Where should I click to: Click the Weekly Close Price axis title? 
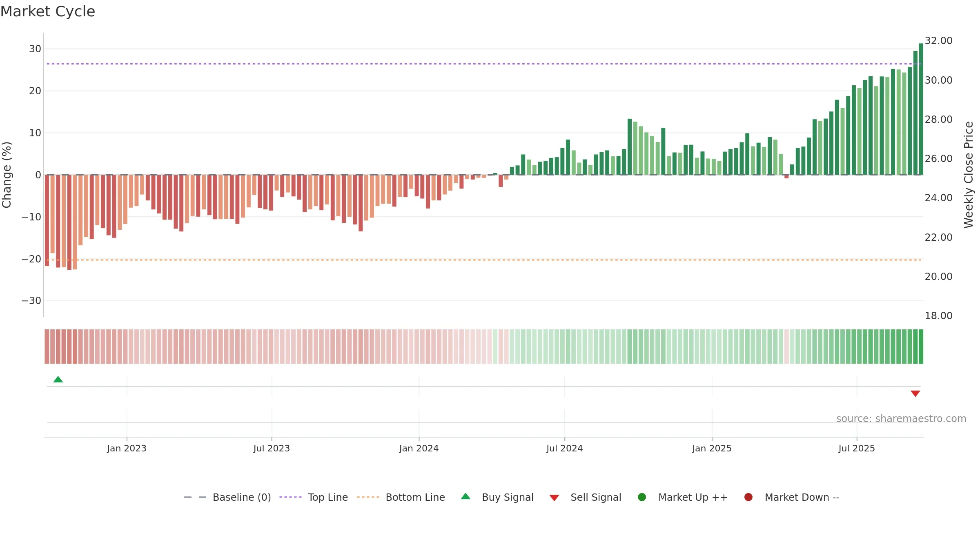(969, 175)
